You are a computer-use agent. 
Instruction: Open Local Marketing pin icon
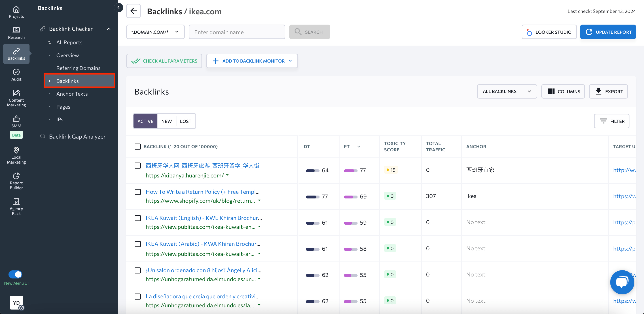point(16,150)
